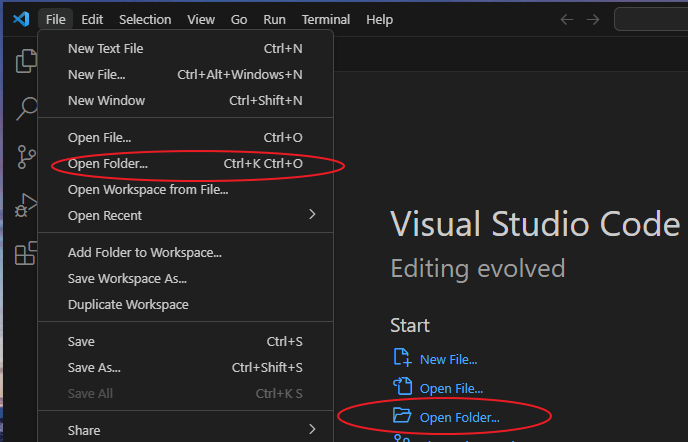Click the VS Code logo icon
The image size is (688, 442).
20,19
